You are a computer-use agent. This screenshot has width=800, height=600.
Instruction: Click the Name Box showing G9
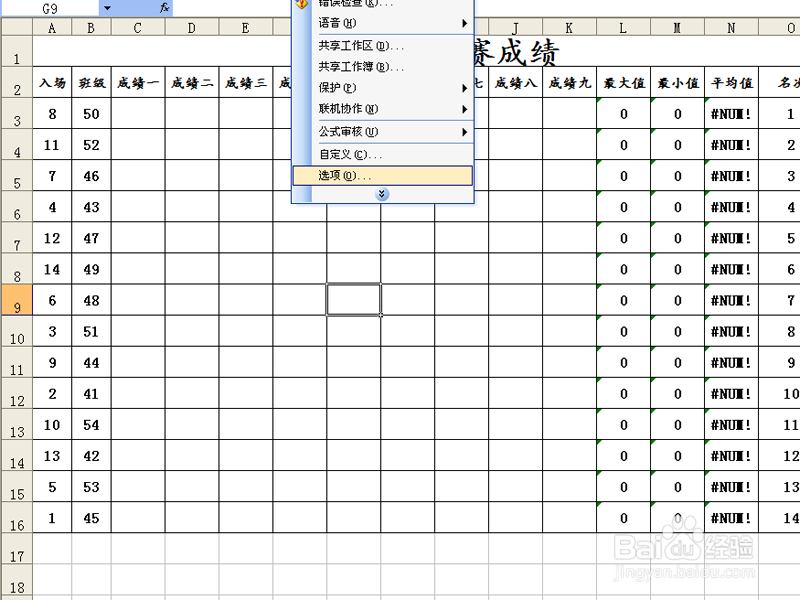tap(50, 8)
